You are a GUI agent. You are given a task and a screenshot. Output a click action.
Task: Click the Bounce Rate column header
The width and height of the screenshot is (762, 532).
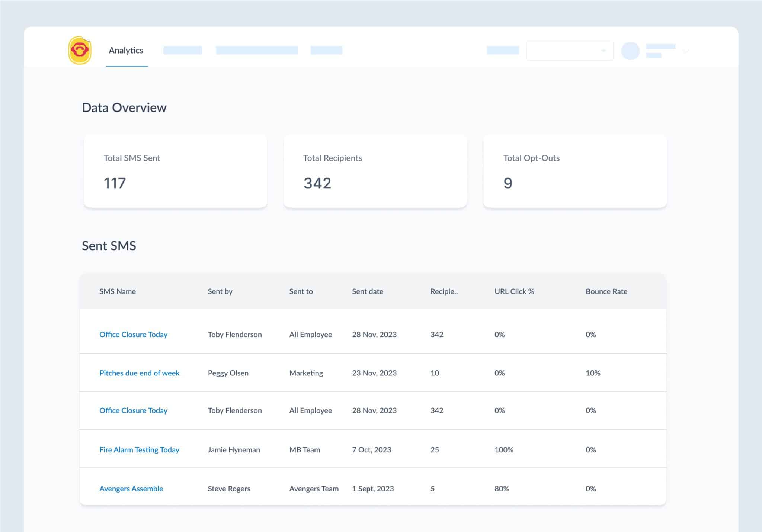tap(606, 291)
